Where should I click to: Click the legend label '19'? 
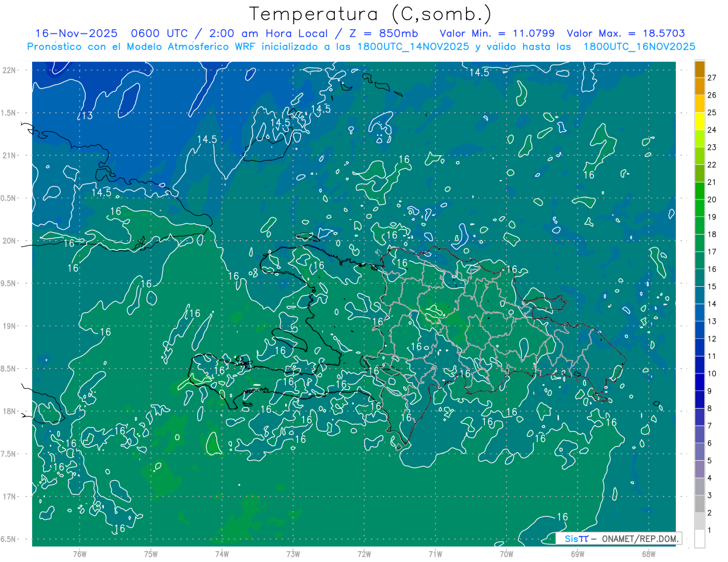712,217
